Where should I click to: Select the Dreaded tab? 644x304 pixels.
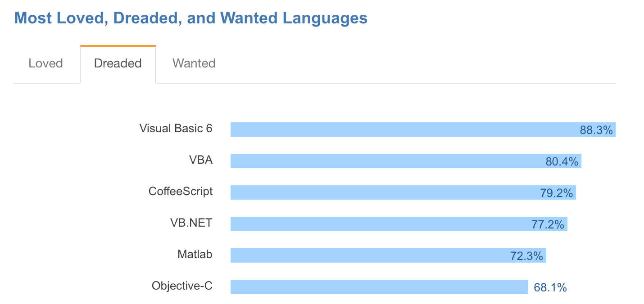[118, 63]
